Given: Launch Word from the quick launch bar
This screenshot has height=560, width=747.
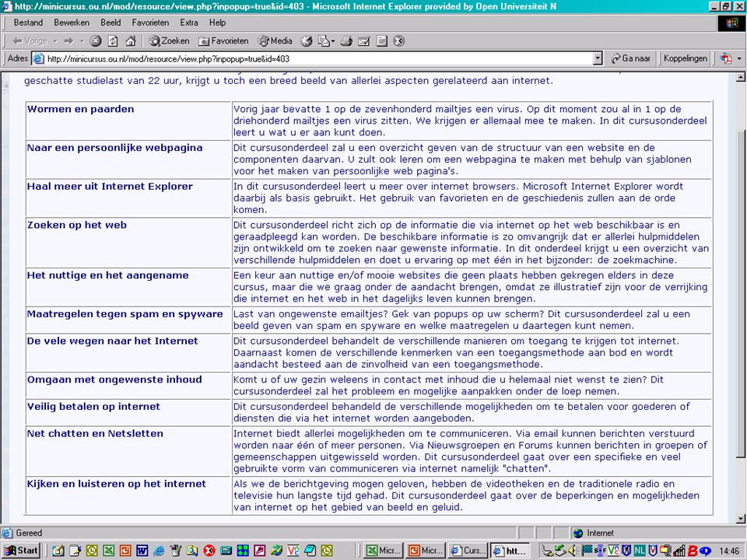Looking at the screenshot, I should (142, 551).
